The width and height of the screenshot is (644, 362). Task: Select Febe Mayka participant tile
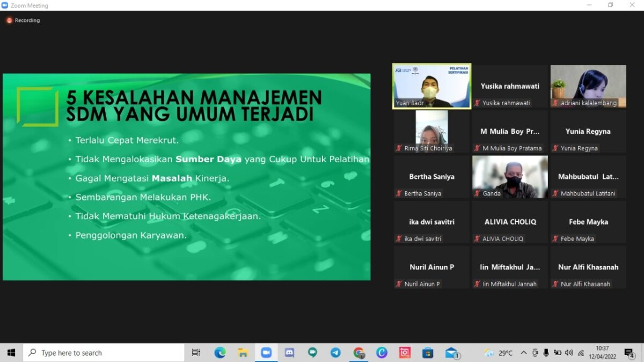point(588,222)
